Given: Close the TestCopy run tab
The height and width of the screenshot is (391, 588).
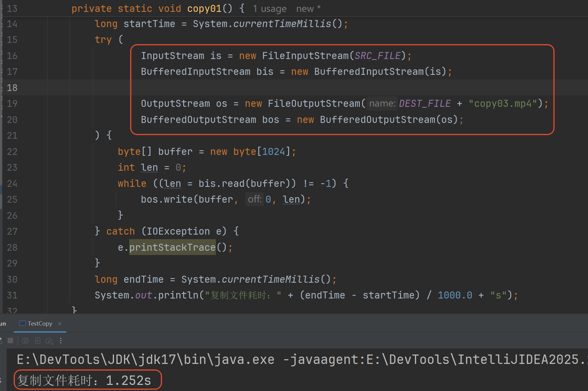Looking at the screenshot, I should click(60, 323).
